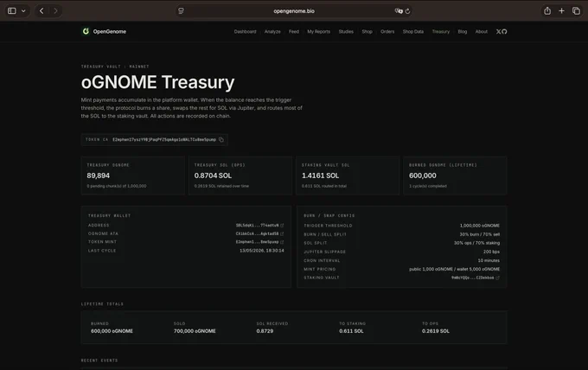
Task: Click the mint pricing value text
Action: click(x=454, y=269)
